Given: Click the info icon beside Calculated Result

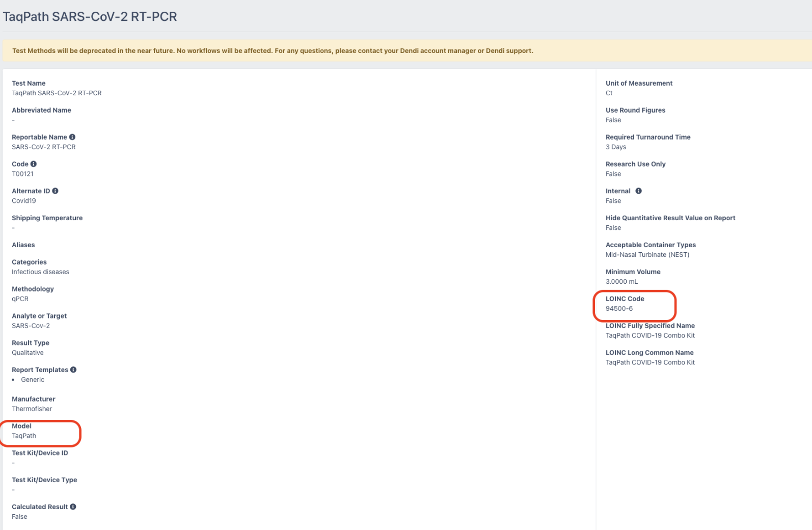Looking at the screenshot, I should click(x=73, y=507).
